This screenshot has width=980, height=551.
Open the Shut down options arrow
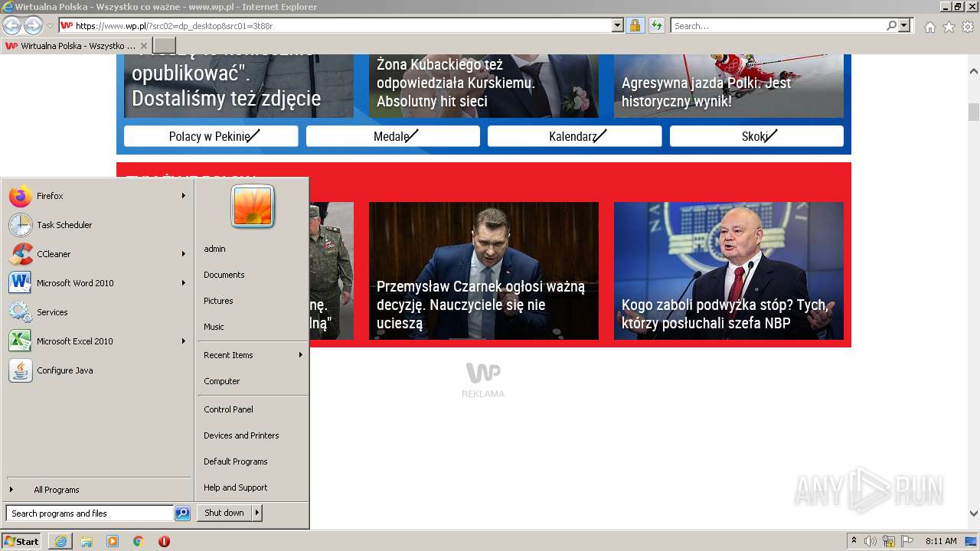[x=257, y=513]
